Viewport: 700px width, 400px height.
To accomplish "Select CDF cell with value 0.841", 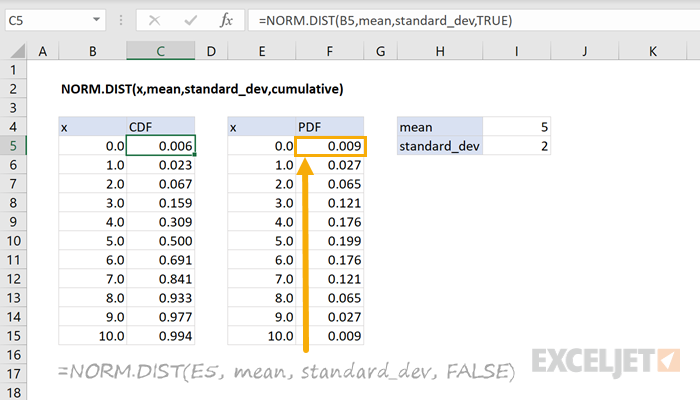I will tap(161, 279).
